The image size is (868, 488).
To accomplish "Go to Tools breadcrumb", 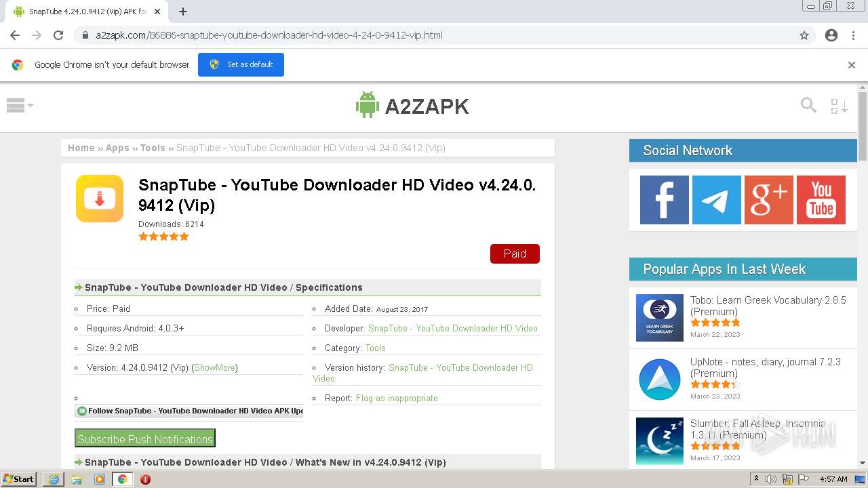I will [x=153, y=148].
